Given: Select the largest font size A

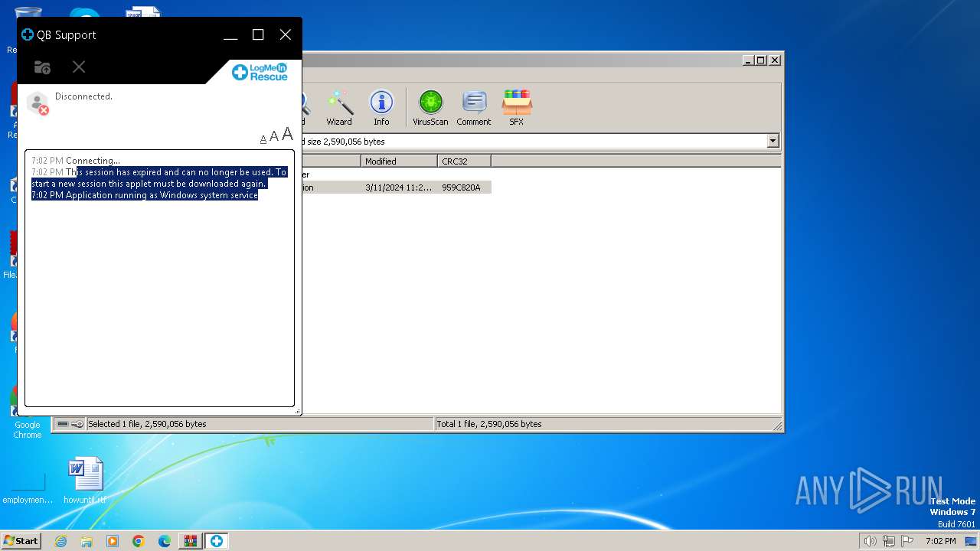Looking at the screenshot, I should [x=287, y=135].
